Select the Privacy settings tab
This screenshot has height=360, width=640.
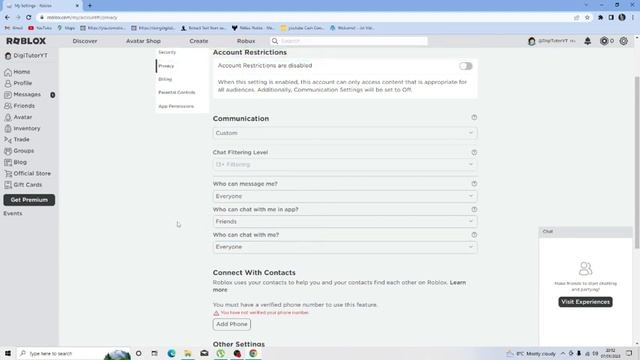point(166,66)
